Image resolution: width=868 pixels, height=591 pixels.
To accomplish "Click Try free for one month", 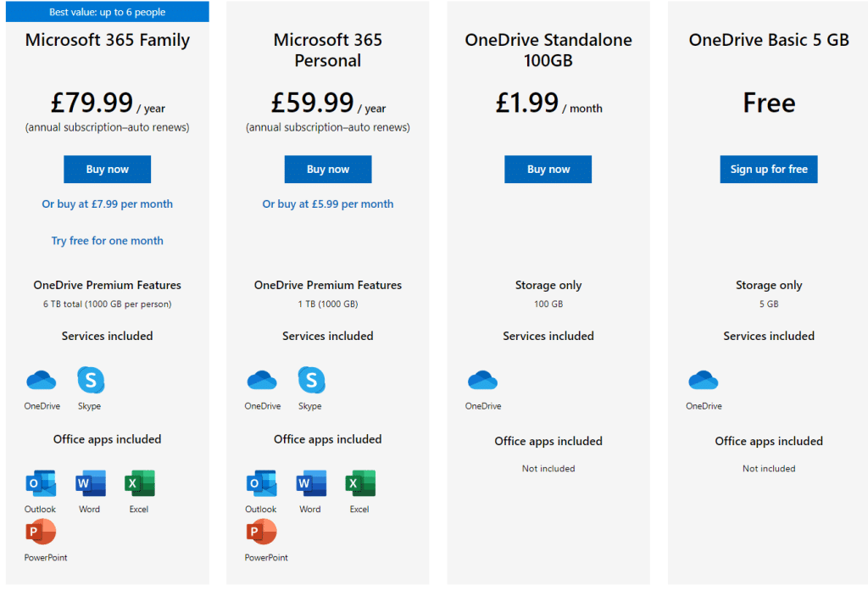I will [107, 240].
